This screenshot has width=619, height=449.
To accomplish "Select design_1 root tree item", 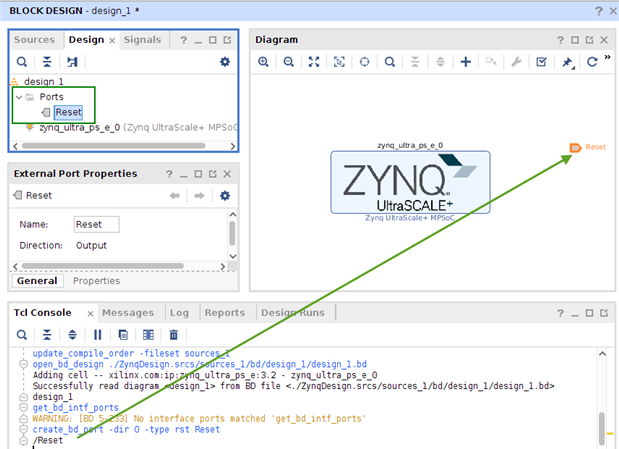I will click(x=43, y=81).
